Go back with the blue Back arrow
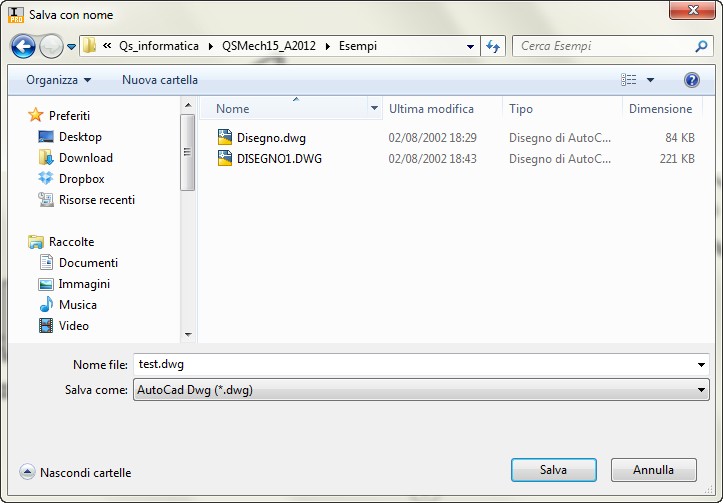Screen dimensions: 723x503 tap(23, 46)
